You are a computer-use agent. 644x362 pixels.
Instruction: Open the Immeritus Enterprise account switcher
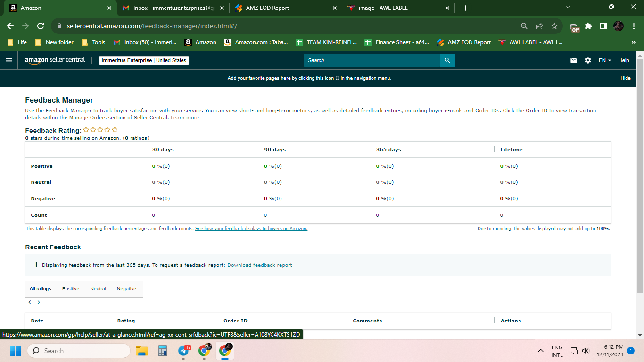[144, 60]
